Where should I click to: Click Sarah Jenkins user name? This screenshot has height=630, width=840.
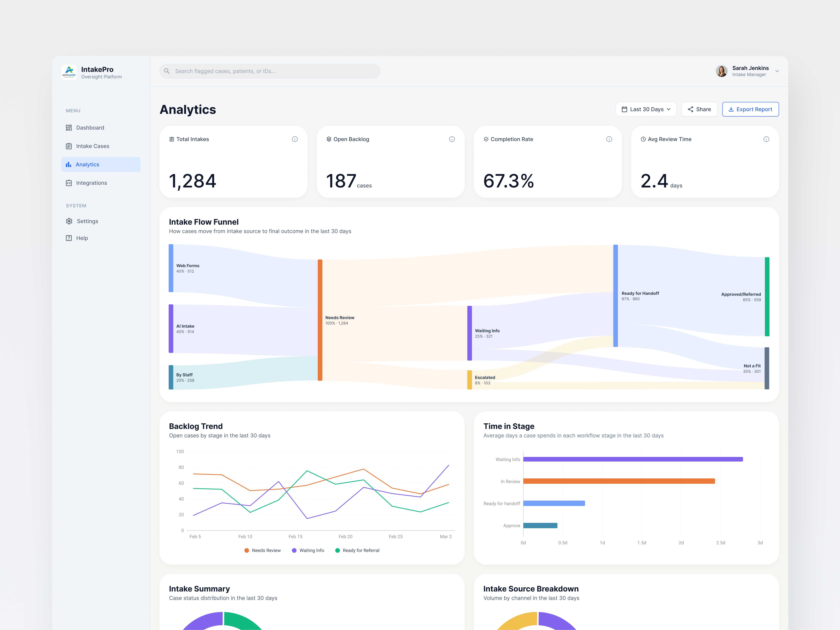(750, 68)
